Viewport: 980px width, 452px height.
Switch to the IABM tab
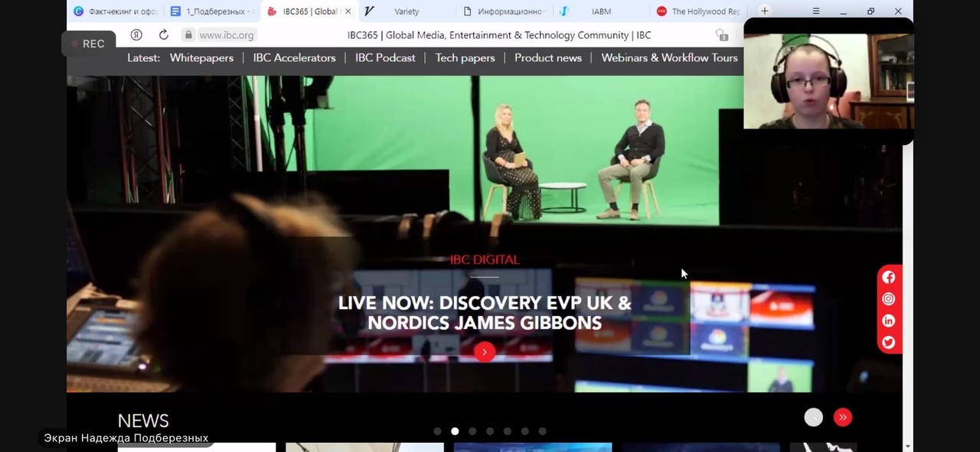(x=601, y=11)
